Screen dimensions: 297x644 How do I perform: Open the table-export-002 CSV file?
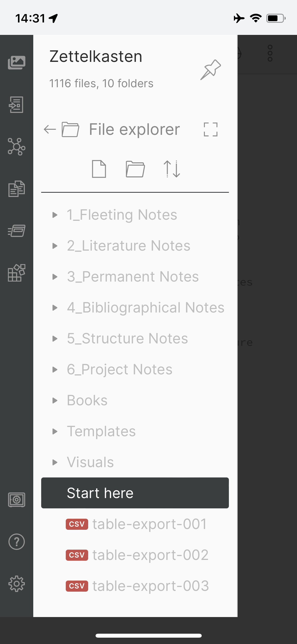pyautogui.click(x=150, y=555)
